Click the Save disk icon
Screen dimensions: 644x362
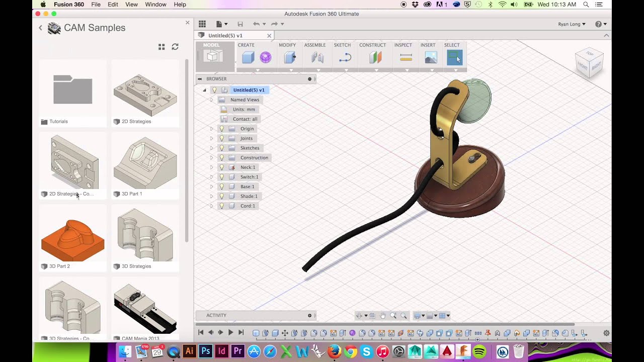[240, 24]
